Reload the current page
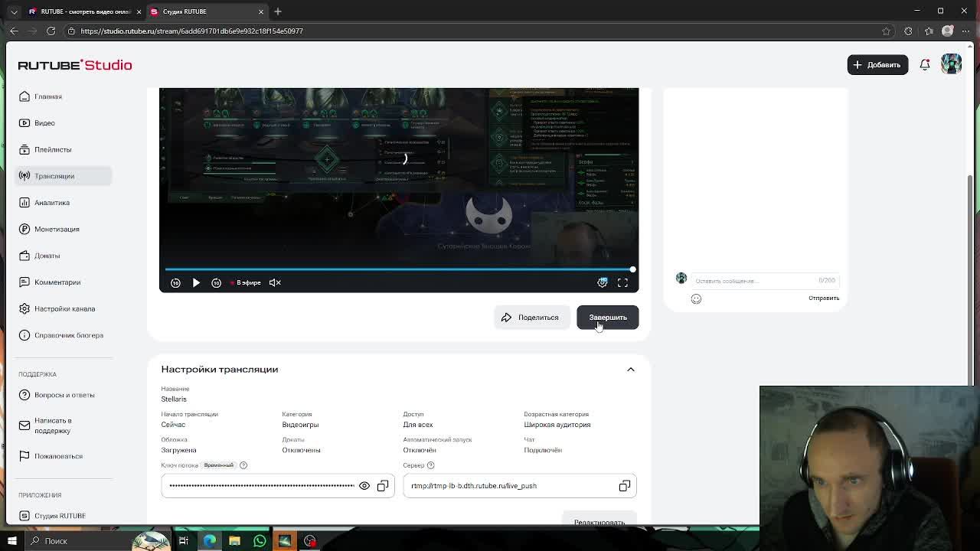The width and height of the screenshot is (980, 551). pos(51,31)
